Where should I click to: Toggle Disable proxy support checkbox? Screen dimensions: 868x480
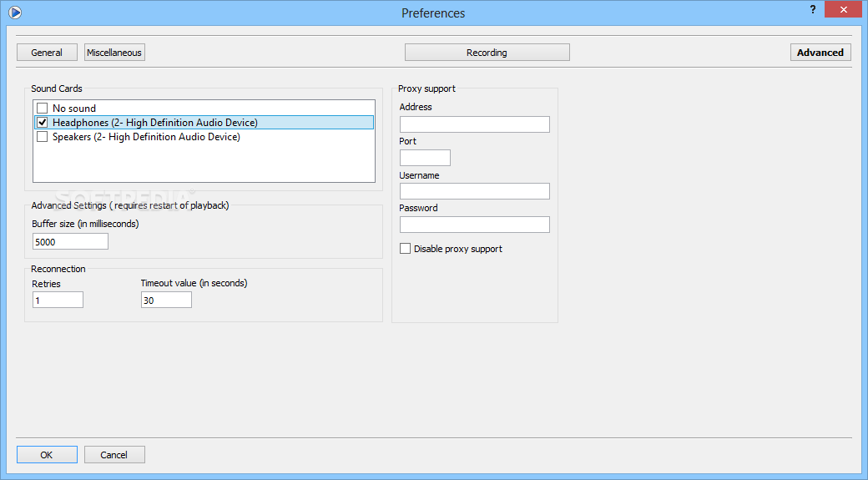click(x=406, y=249)
